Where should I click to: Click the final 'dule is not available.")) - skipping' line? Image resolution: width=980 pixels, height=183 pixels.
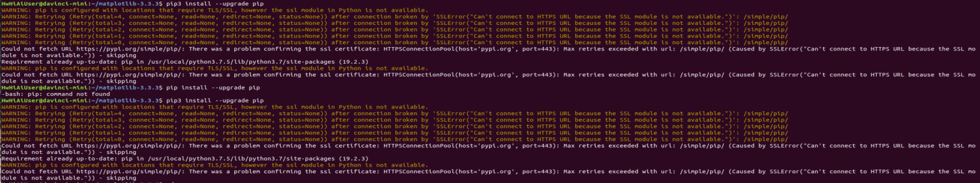click(x=69, y=178)
